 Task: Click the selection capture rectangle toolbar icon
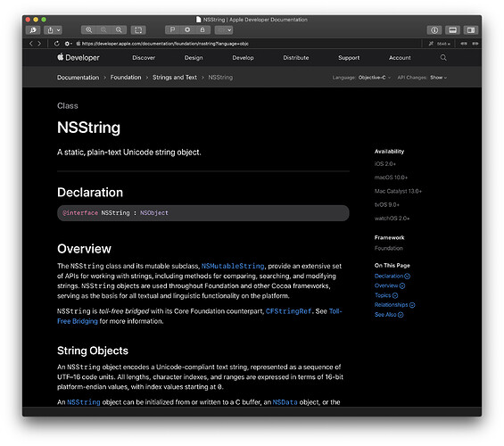coord(138,30)
